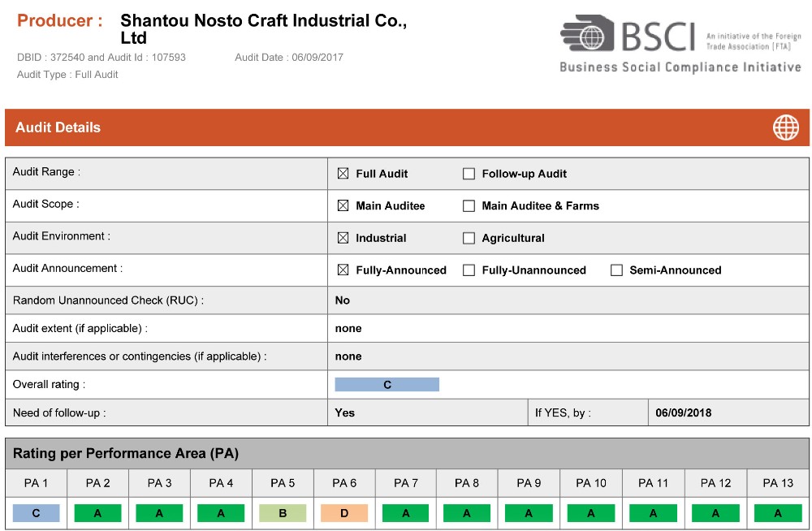This screenshot has width=812, height=531.
Task: Click the PA 1 column header
Action: point(36,483)
